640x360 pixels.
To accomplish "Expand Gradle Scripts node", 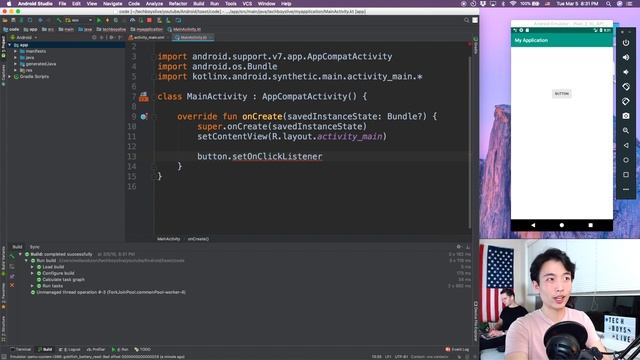I will pos(10,76).
